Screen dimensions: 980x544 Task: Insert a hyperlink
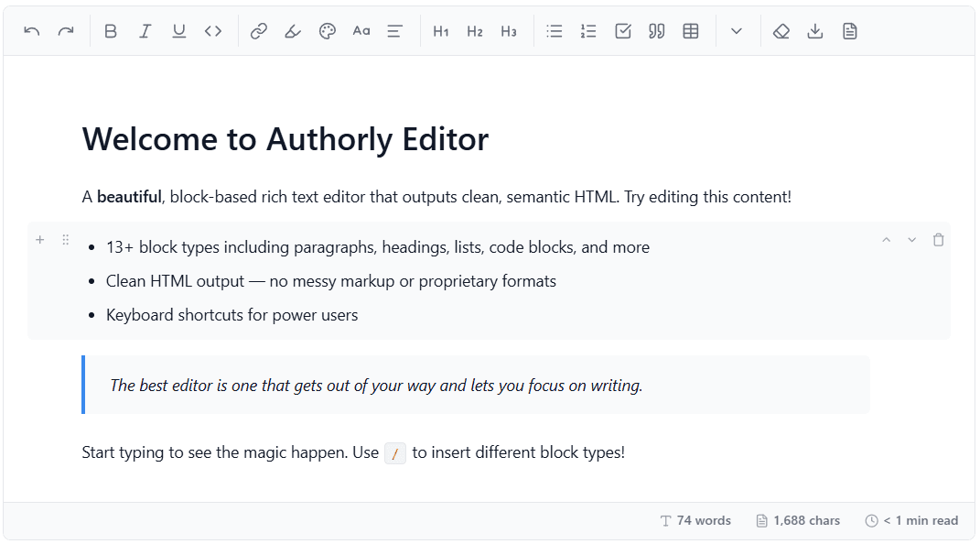[x=259, y=31]
